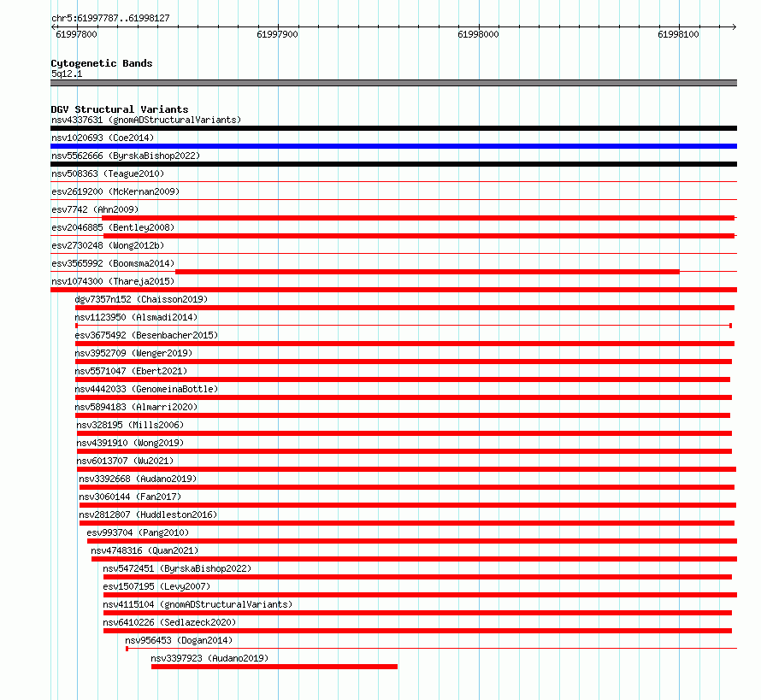Viewport: 761px width, 700px height.
Task: Open variant nsv1020693 (Coe2014) label
Action: (103, 138)
